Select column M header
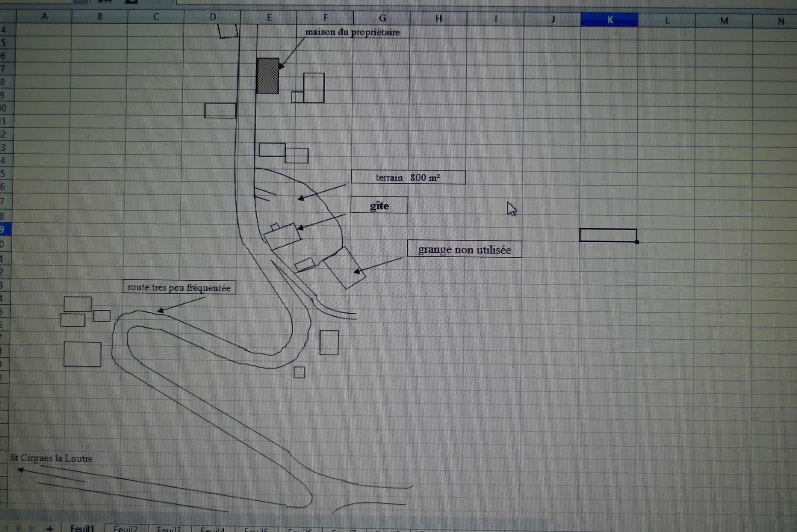Viewport: 797px width, 532px height. pos(724,21)
